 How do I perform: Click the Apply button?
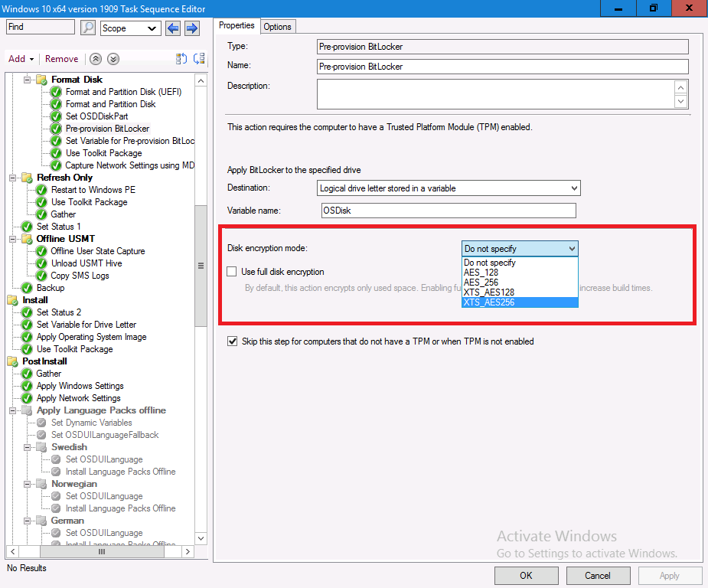[x=670, y=576]
